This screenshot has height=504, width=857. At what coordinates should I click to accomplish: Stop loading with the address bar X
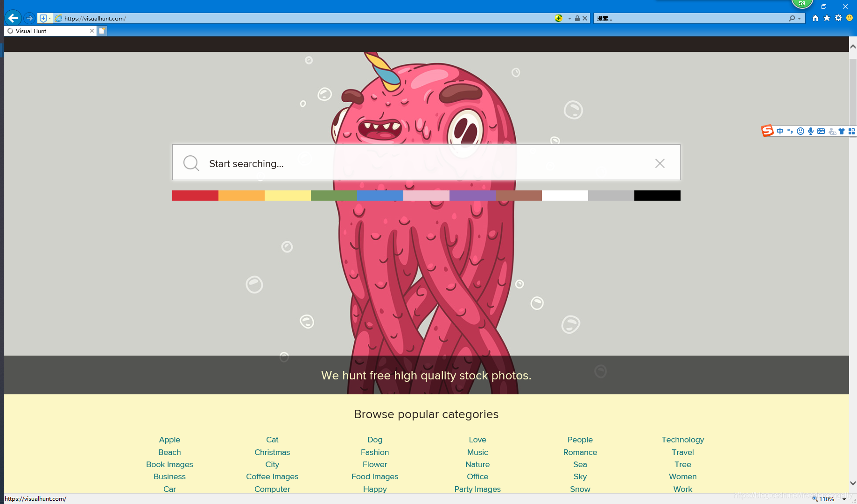coord(585,18)
